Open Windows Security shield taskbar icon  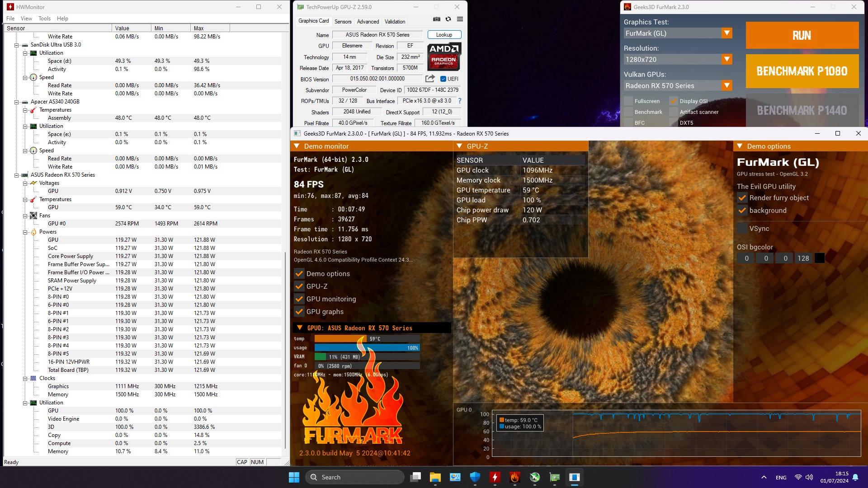475,477
